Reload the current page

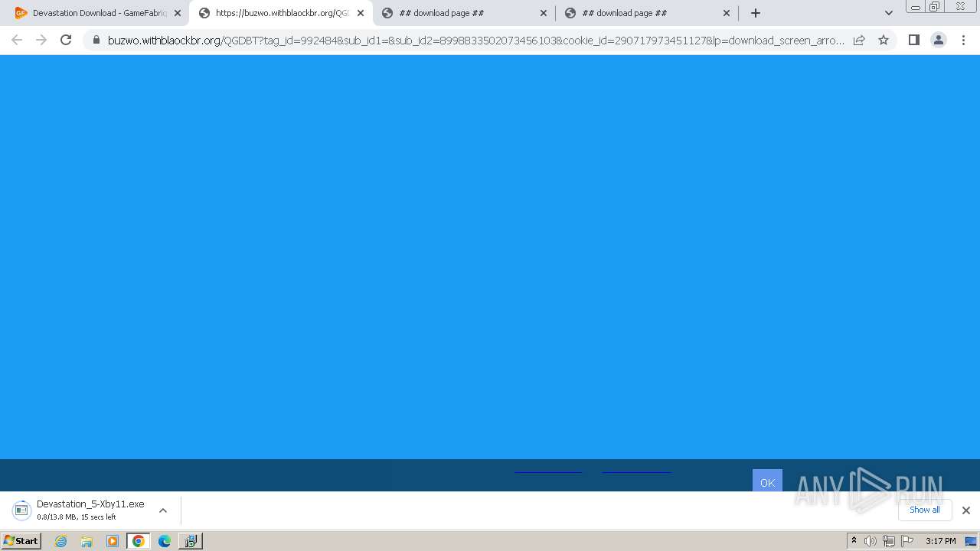click(x=66, y=41)
